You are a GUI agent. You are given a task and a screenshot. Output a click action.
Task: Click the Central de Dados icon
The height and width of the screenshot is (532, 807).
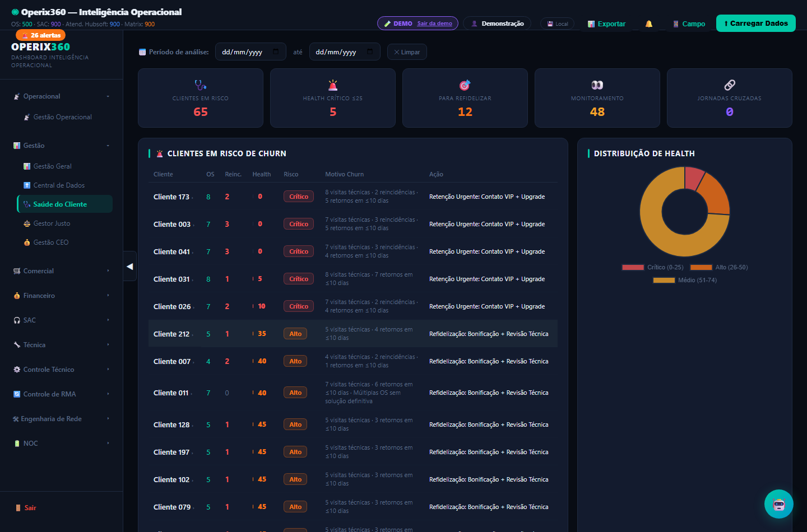(27, 185)
